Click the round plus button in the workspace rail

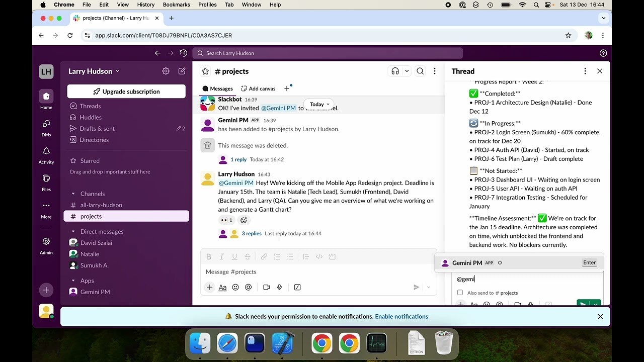[x=46, y=290]
